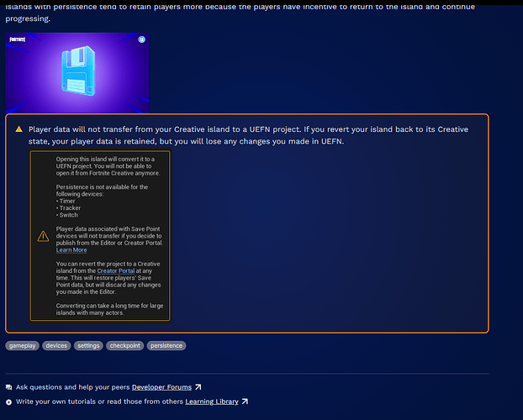
Task: Choose the settings tag
Action: coord(87,345)
